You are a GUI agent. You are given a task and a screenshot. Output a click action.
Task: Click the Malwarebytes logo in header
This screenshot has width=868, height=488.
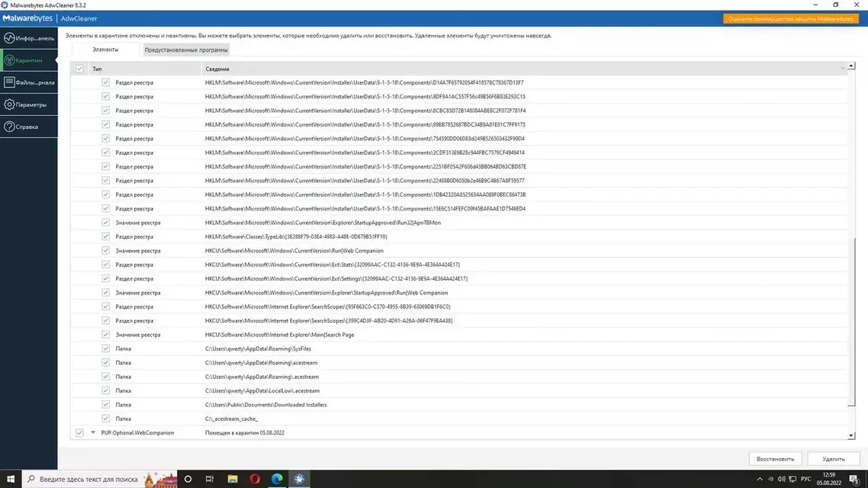pos(27,18)
